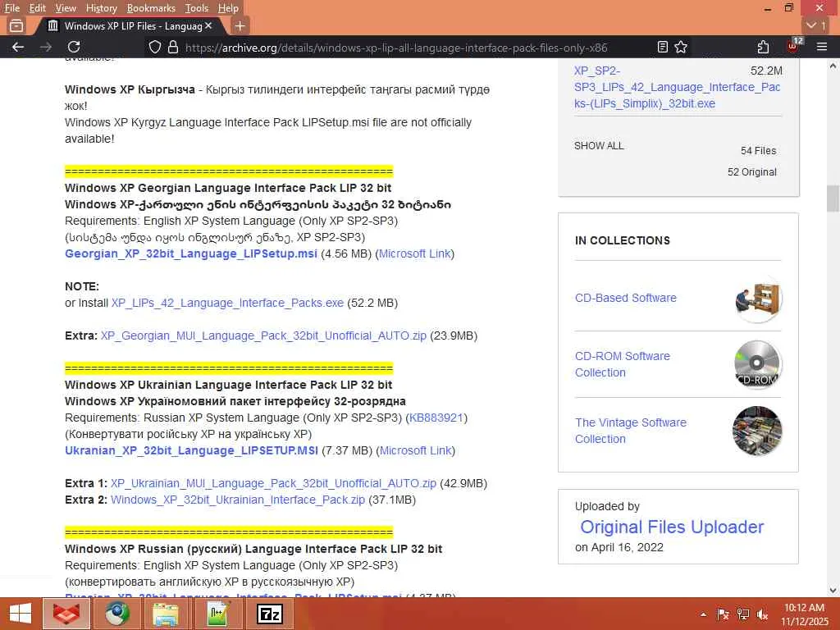Open 7-Zip from the taskbar
This screenshot has height=630, width=840.
tap(269, 614)
